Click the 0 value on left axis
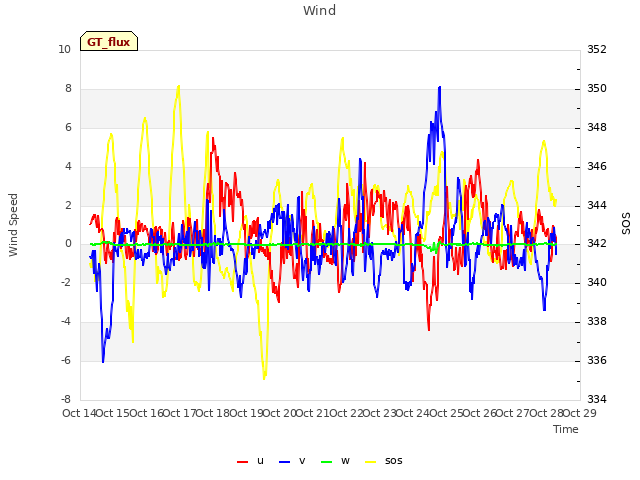Viewport: 640px width, 480px height. (x=68, y=244)
